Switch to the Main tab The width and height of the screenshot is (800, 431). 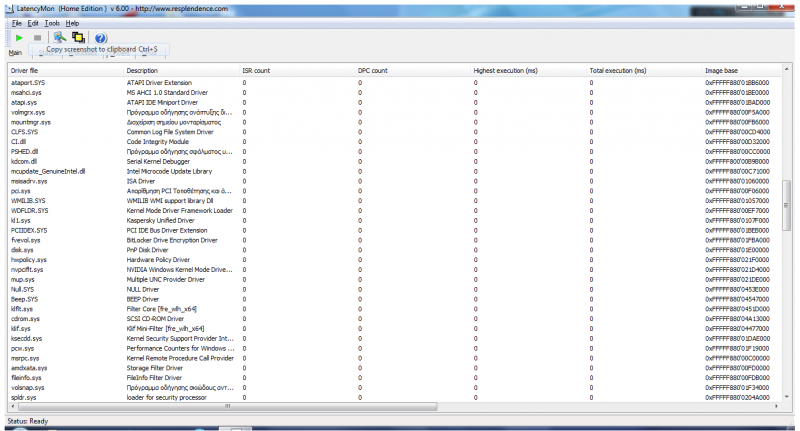15,53
